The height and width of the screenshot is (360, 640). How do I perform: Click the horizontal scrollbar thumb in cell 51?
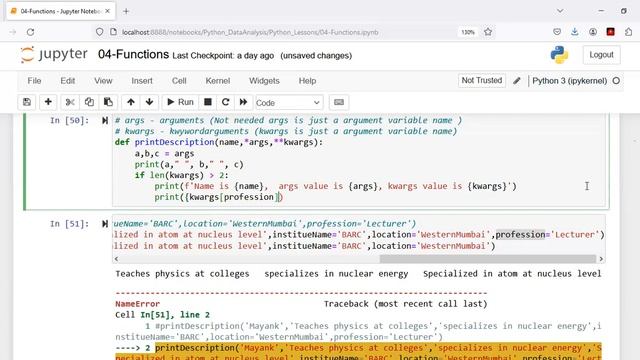click(x=487, y=259)
